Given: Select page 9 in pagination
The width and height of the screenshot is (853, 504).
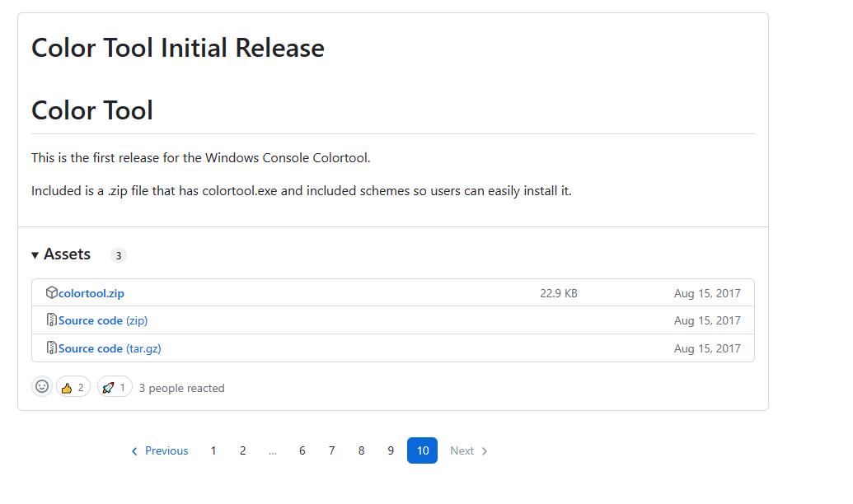Looking at the screenshot, I should [391, 450].
